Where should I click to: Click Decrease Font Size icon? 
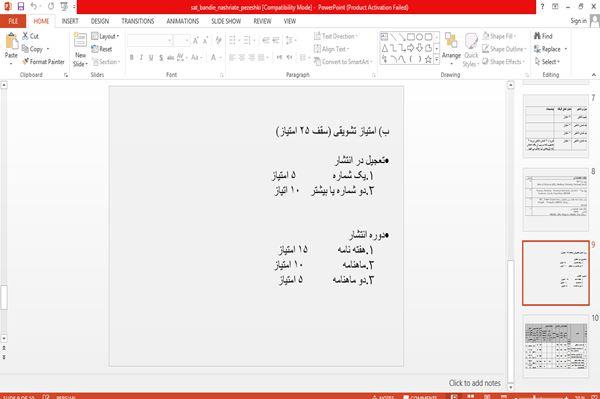[x=206, y=40]
